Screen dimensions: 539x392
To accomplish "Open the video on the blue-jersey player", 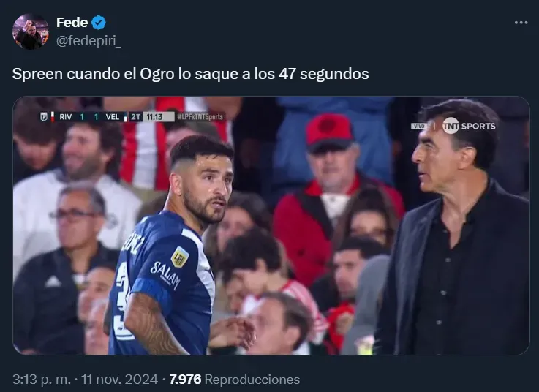I will (x=172, y=245).
